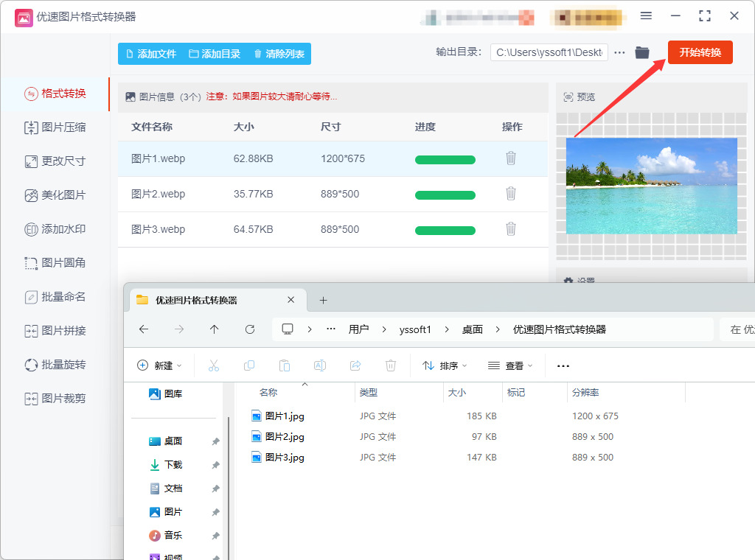This screenshot has height=560, width=755.
Task: Delete 图片2.webp using its trash icon
Action: coord(511,193)
